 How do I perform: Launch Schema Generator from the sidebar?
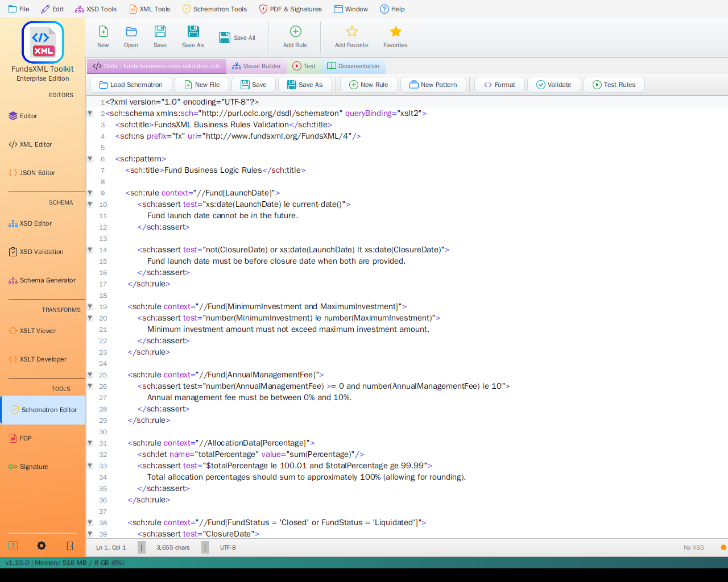[43, 280]
